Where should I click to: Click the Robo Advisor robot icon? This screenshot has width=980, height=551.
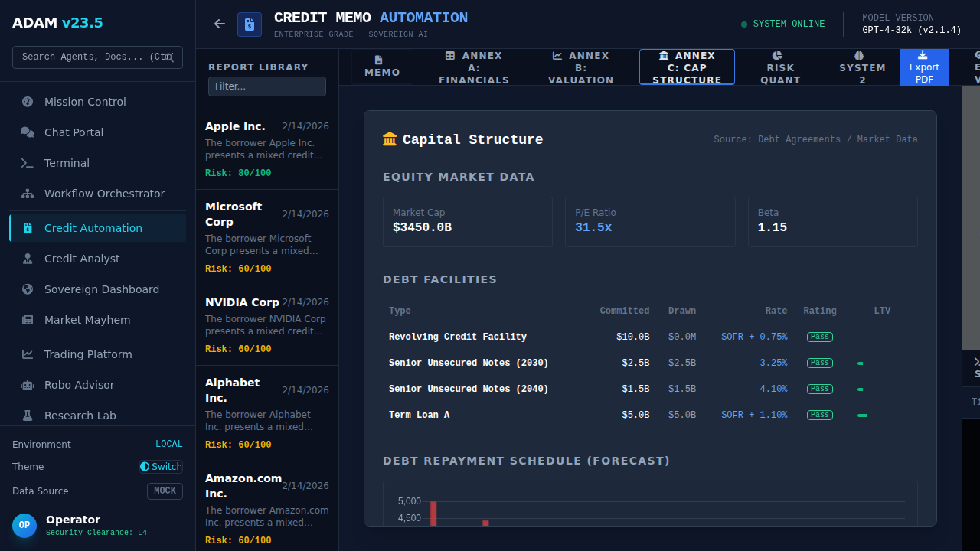[28, 385]
